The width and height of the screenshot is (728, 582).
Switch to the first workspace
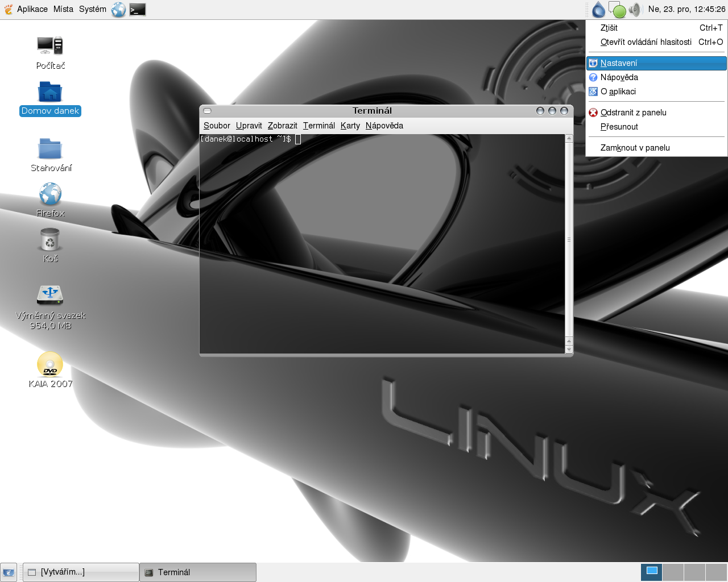click(652, 572)
